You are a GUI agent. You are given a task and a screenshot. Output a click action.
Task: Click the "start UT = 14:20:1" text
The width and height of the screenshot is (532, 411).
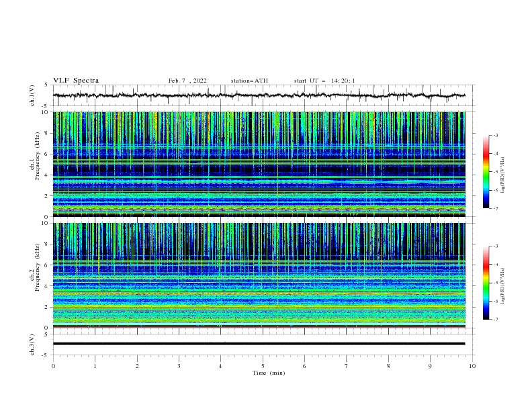324,81
